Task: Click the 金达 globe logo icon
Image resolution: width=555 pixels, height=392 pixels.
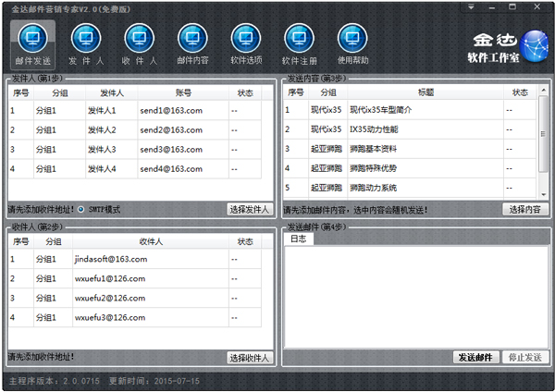Action: (535, 46)
